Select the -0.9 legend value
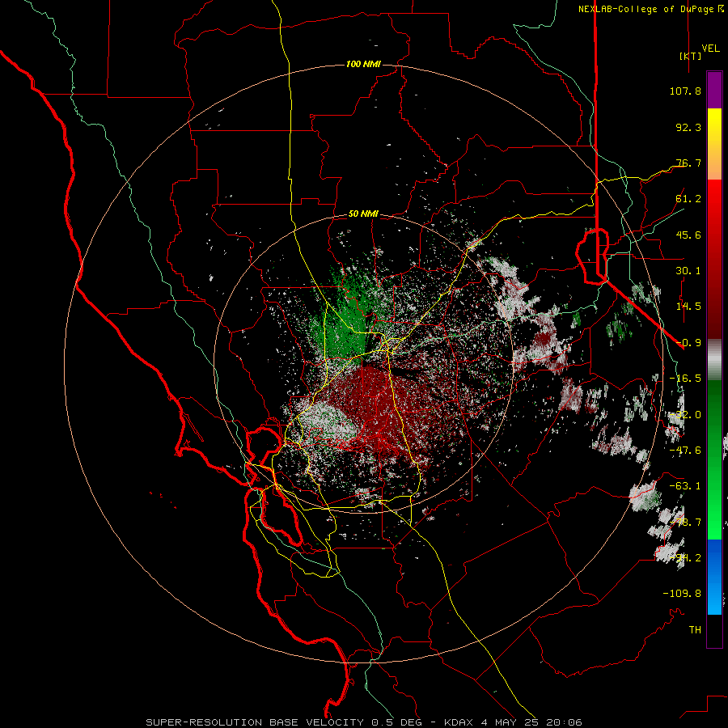Image resolution: width=728 pixels, height=728 pixels. coord(688,343)
